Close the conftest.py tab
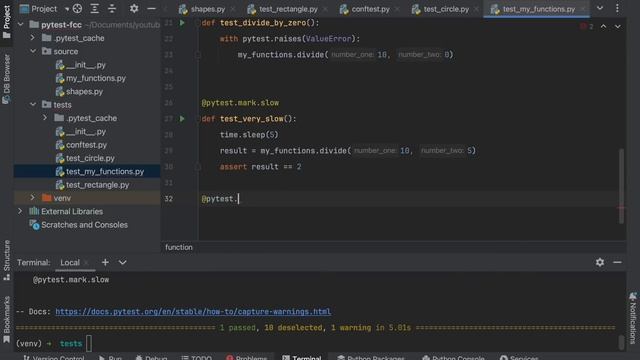The width and height of the screenshot is (640, 360). click(397, 9)
